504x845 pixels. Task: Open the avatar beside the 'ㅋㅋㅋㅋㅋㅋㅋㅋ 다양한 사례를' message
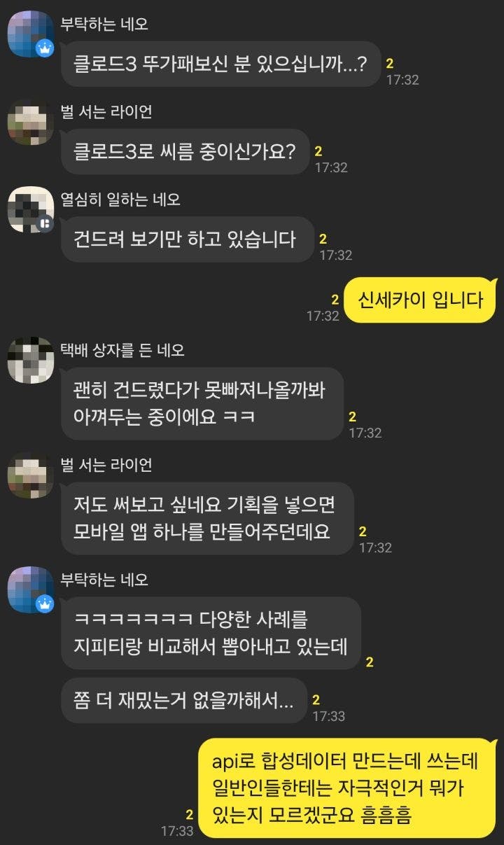30,589
